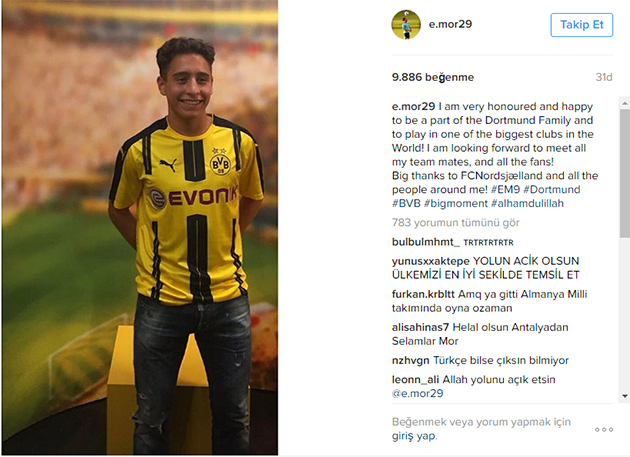Open e.mor29 username in post header
630x457 pixels.
click(450, 24)
